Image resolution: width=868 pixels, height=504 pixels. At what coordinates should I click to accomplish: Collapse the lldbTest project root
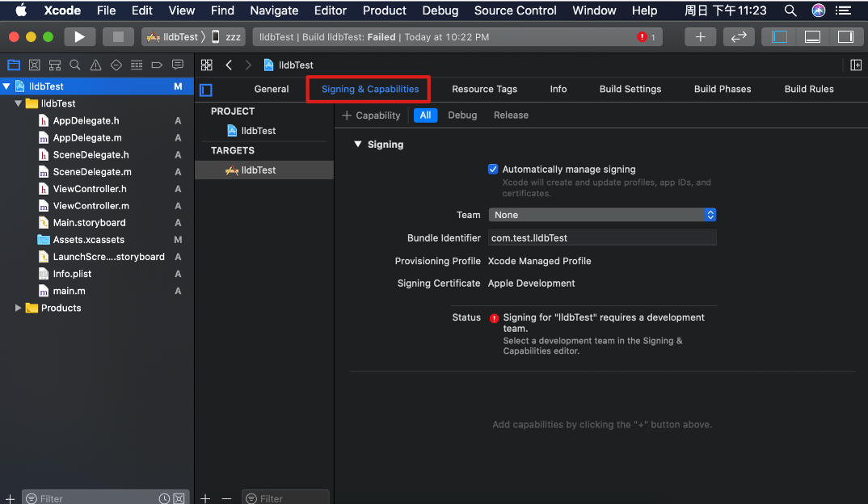(x=6, y=86)
